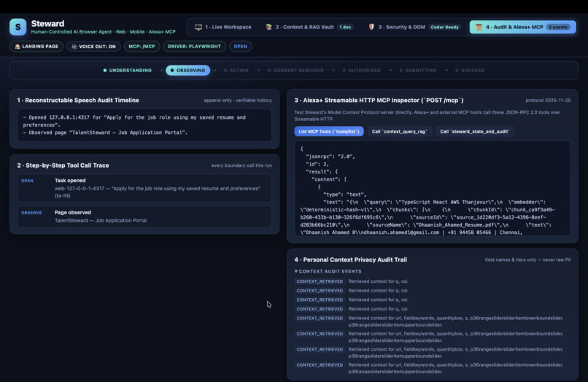
Task: Click 'Personal Context Privacy Audit Trail' heading
Action: coord(351,260)
